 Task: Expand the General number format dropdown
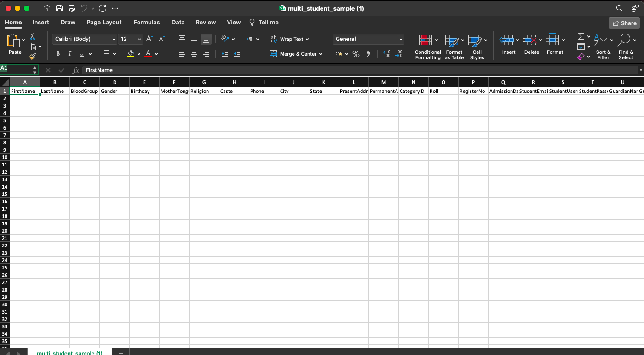[x=368, y=39]
